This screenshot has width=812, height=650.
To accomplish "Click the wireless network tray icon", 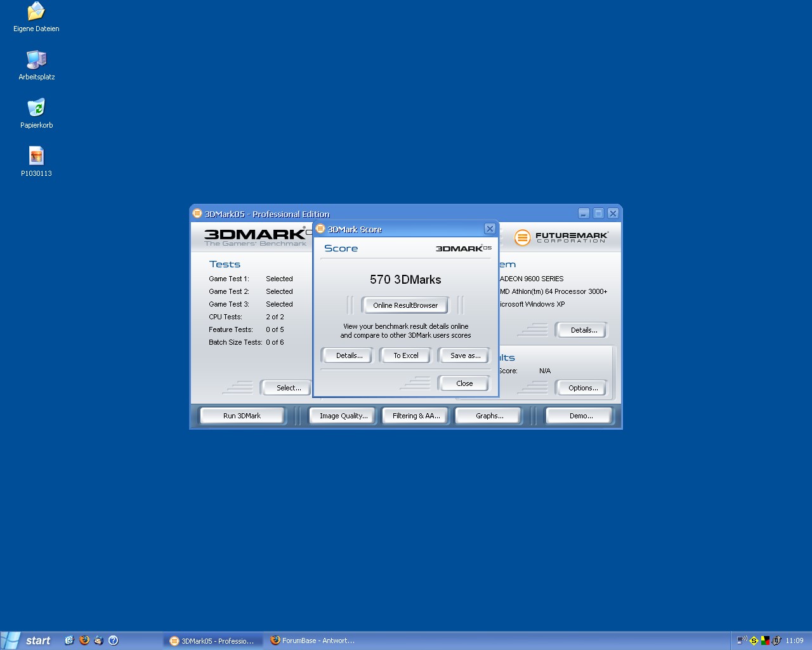I will [x=742, y=640].
